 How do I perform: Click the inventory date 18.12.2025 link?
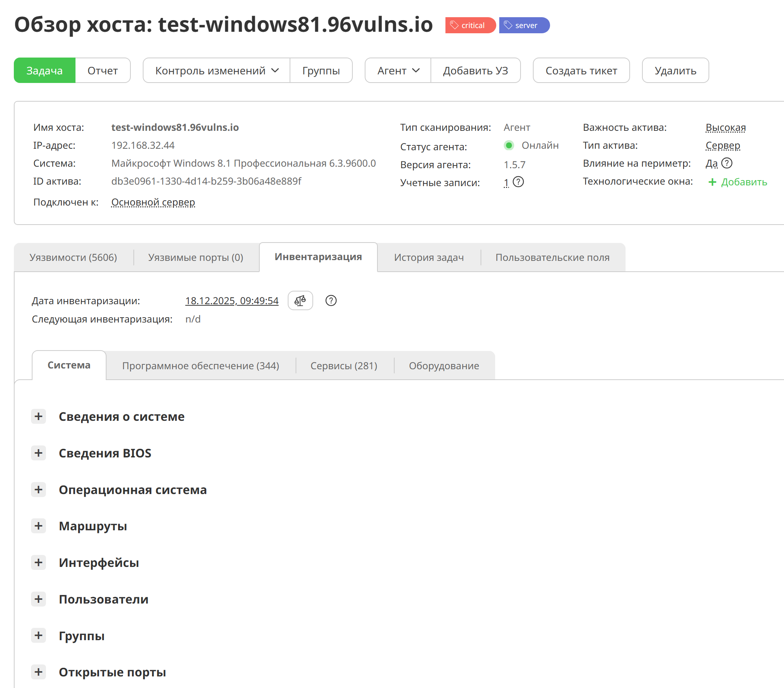pos(232,301)
